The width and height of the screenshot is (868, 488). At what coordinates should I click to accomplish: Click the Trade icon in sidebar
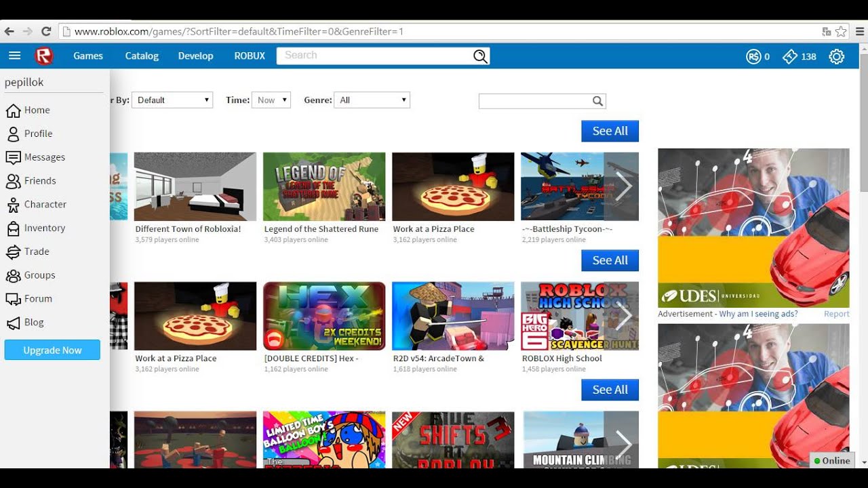tap(13, 252)
